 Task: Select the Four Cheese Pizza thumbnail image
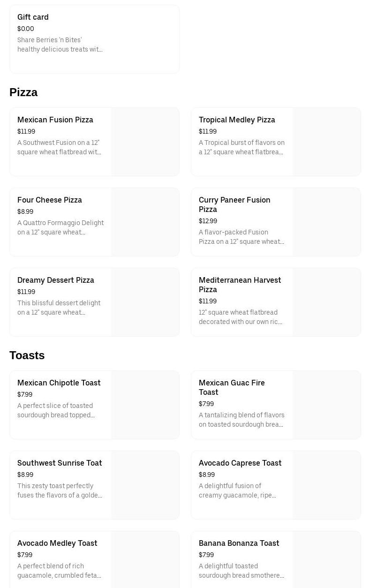[145, 222]
